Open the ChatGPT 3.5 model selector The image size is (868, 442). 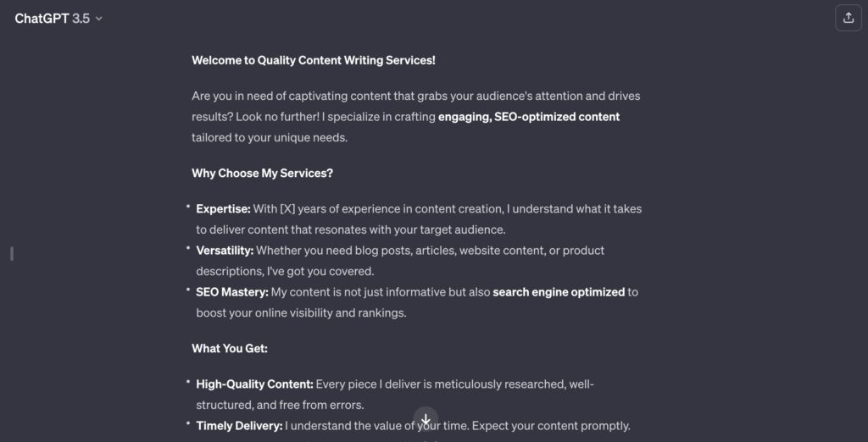tap(53, 18)
